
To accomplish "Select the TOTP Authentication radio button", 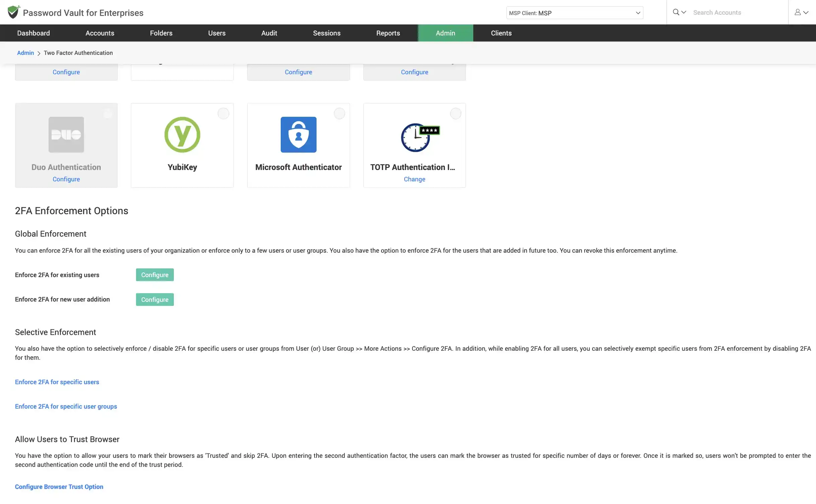I will pos(456,113).
